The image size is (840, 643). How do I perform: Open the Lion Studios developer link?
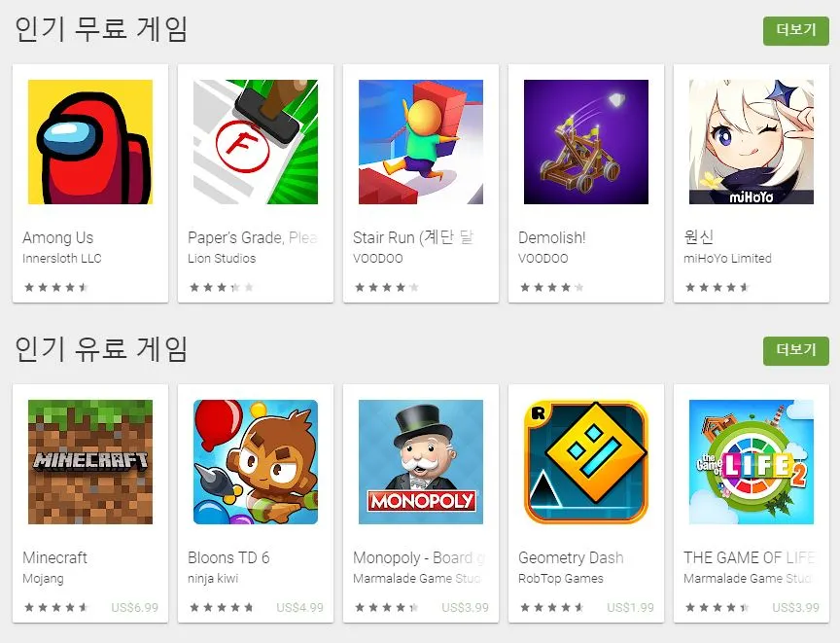[x=222, y=259]
